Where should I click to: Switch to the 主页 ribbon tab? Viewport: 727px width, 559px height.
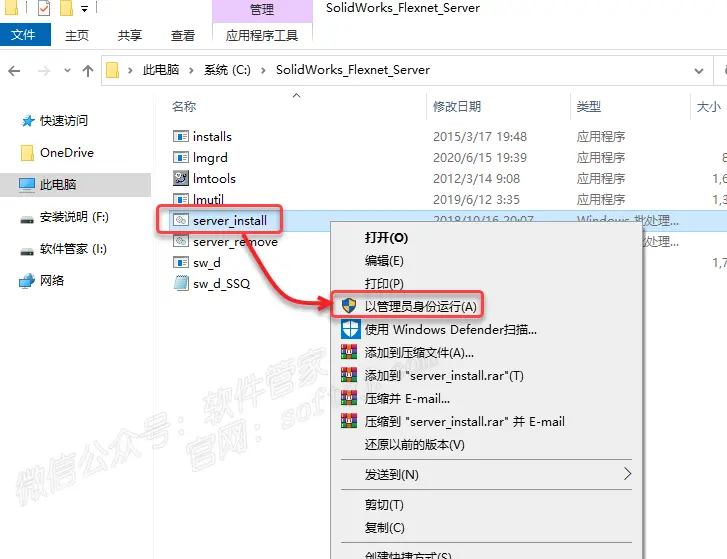click(77, 35)
